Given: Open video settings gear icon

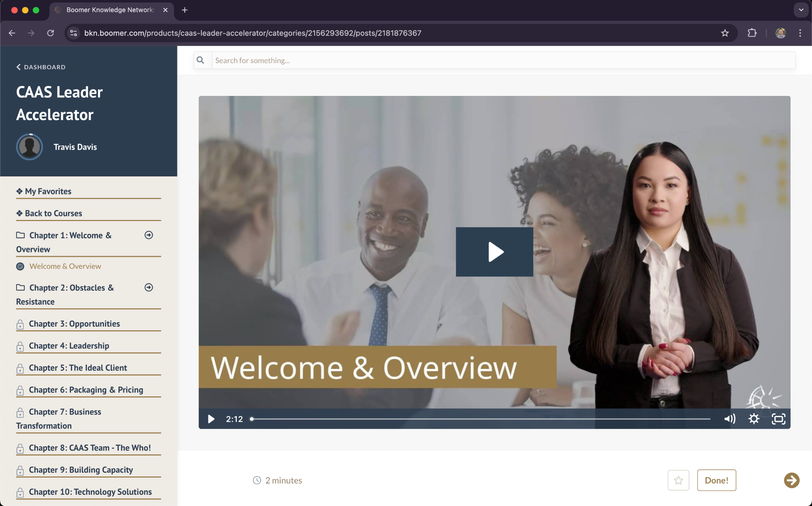Looking at the screenshot, I should click(x=754, y=419).
